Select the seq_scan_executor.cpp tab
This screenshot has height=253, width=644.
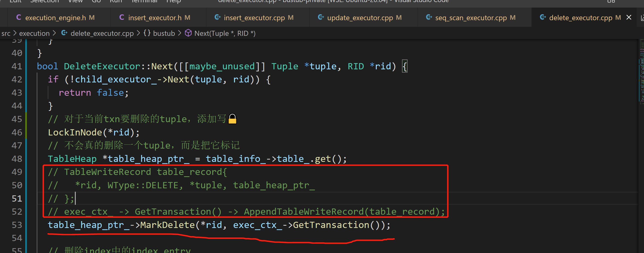471,18
